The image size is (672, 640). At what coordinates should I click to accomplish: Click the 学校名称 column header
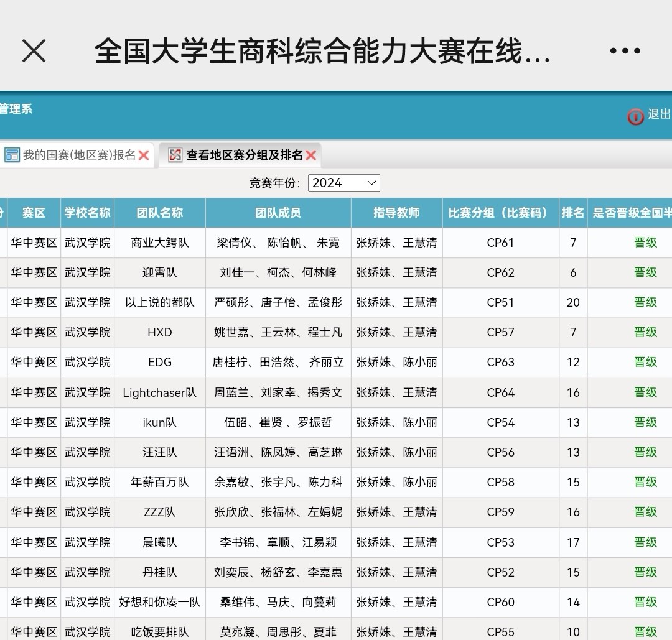[x=87, y=213]
